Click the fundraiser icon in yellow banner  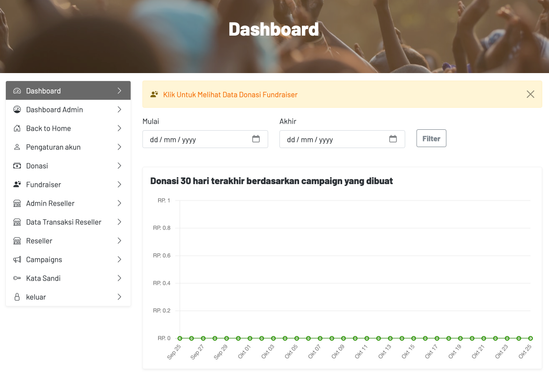click(x=154, y=94)
